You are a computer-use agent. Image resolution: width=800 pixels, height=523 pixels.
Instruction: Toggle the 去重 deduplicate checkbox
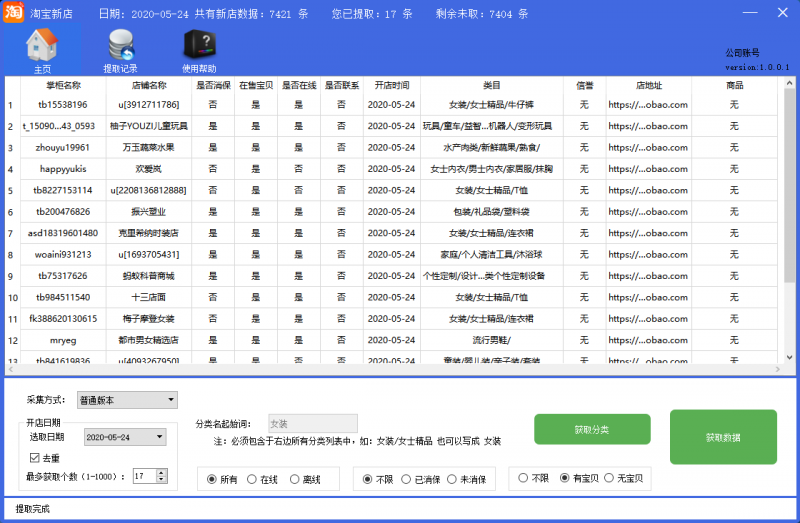click(x=34, y=457)
